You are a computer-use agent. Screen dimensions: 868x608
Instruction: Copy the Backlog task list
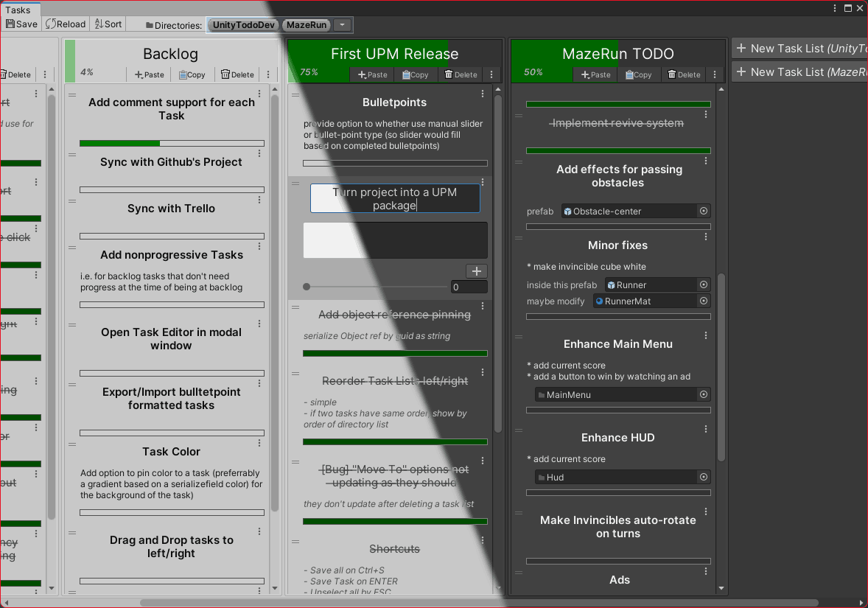click(192, 74)
